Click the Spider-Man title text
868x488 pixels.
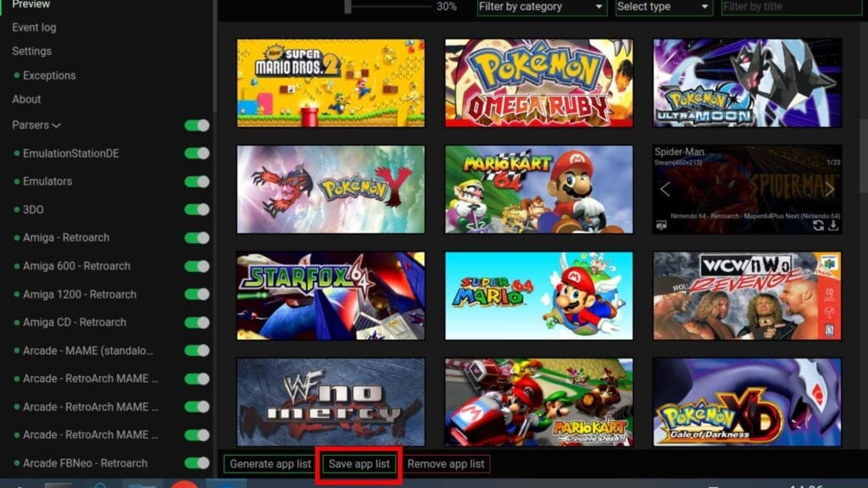tap(679, 152)
